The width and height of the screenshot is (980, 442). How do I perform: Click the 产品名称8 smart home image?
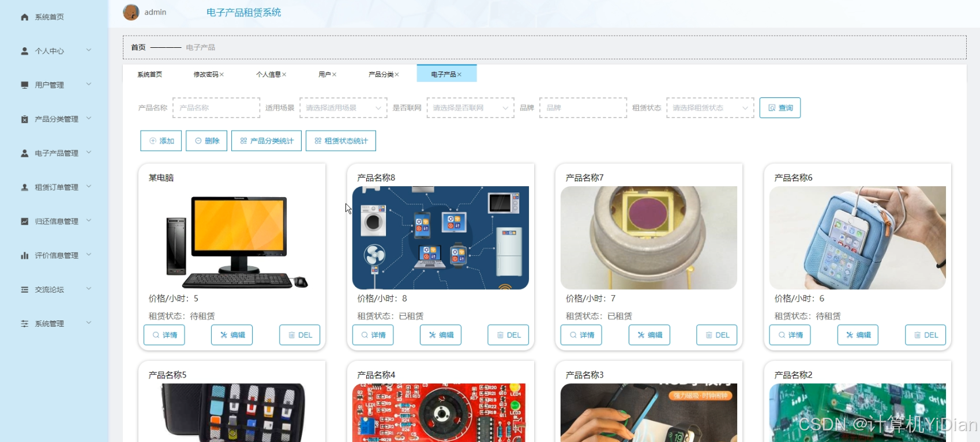click(441, 238)
